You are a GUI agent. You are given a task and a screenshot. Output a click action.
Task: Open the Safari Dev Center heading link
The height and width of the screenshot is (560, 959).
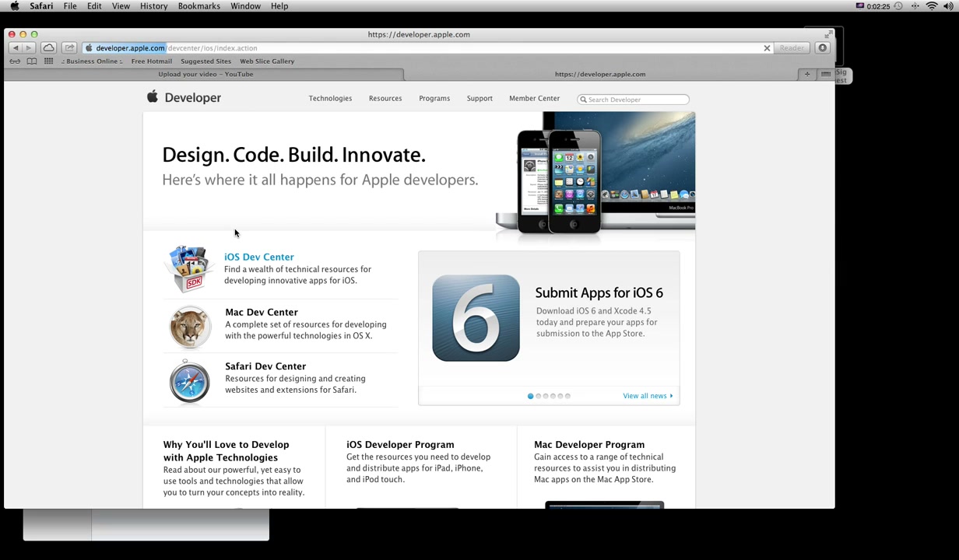click(x=265, y=366)
